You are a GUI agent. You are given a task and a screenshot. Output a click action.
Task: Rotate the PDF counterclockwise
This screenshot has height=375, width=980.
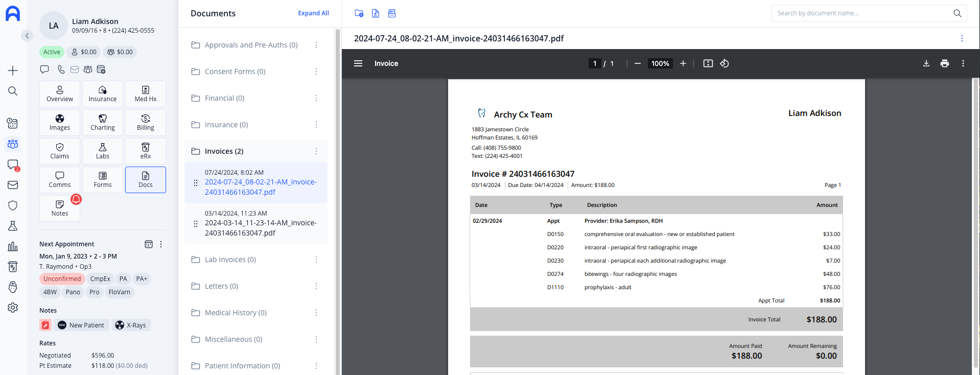(x=725, y=63)
